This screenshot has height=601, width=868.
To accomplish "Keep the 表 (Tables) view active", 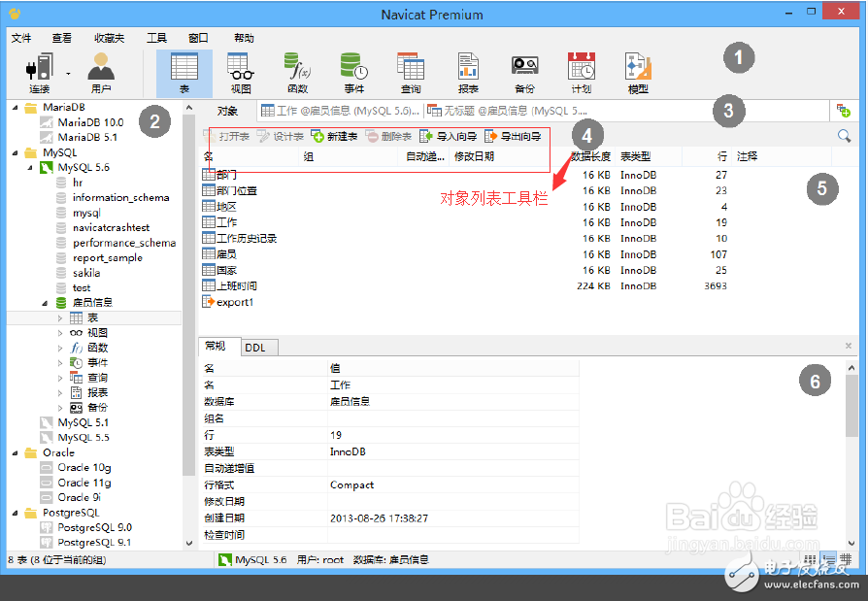I will [x=184, y=68].
